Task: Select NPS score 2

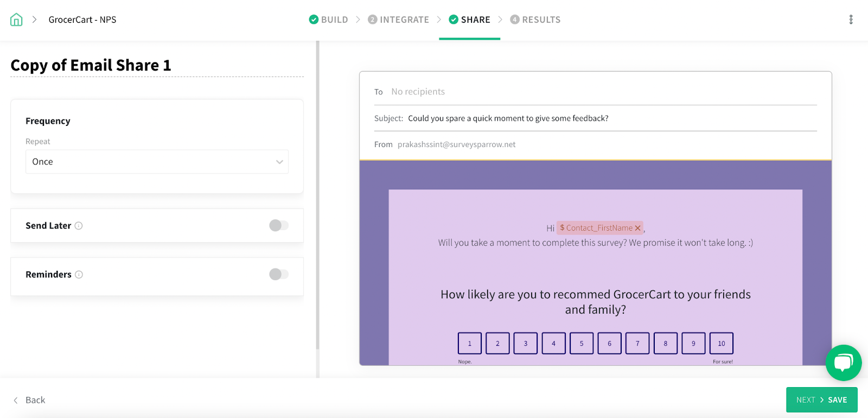Action: 497,343
